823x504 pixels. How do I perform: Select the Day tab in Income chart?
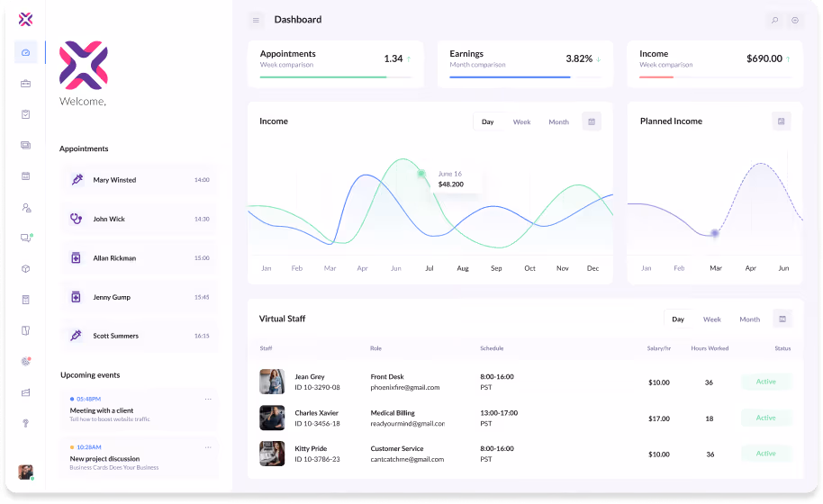click(488, 121)
